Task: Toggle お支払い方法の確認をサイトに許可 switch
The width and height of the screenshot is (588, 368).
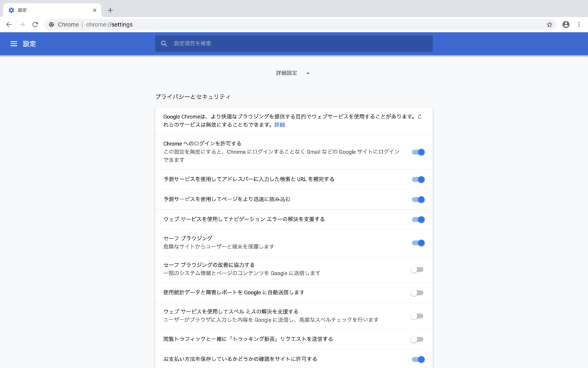Action: click(x=418, y=359)
